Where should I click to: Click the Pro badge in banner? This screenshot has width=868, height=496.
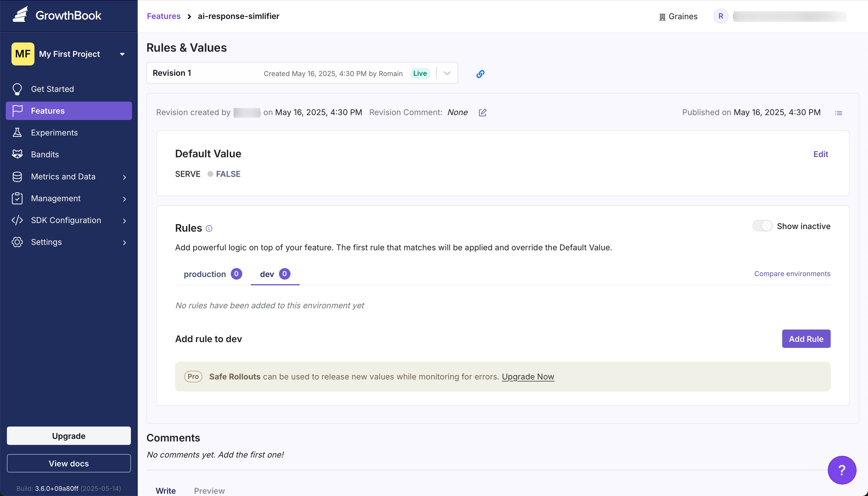193,376
